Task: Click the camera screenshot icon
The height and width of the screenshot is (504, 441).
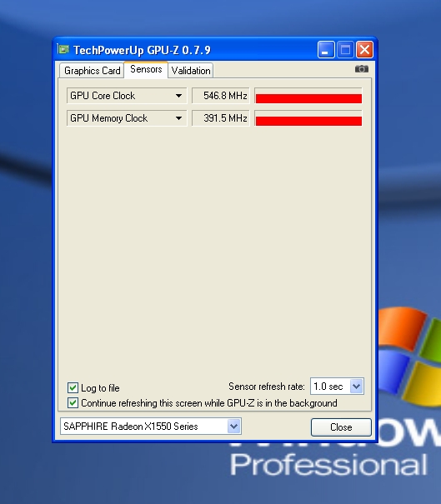Action: point(362,69)
